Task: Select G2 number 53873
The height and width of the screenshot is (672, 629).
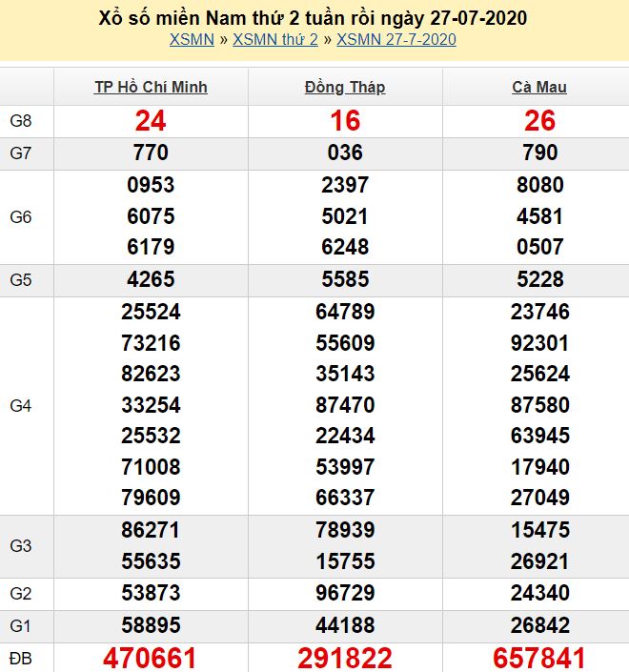Action: pyautogui.click(x=151, y=593)
